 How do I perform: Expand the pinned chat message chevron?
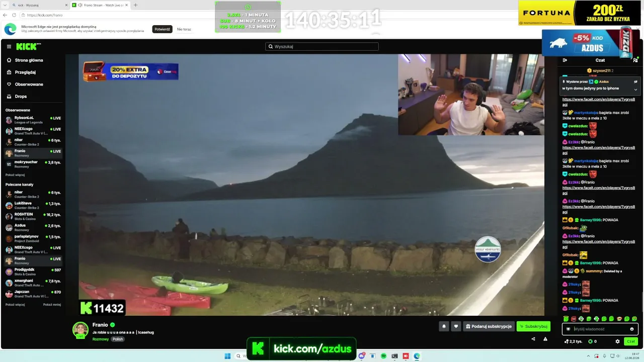[635, 89]
